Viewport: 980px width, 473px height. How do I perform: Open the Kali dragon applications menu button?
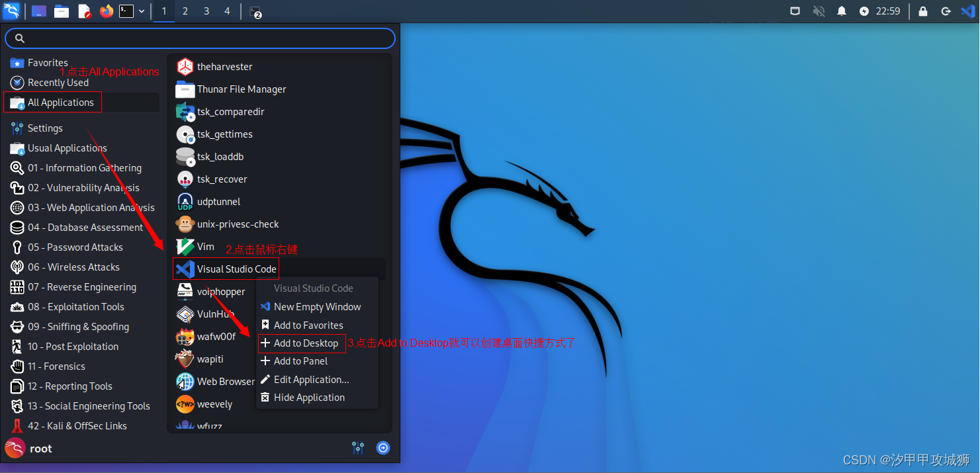11,11
